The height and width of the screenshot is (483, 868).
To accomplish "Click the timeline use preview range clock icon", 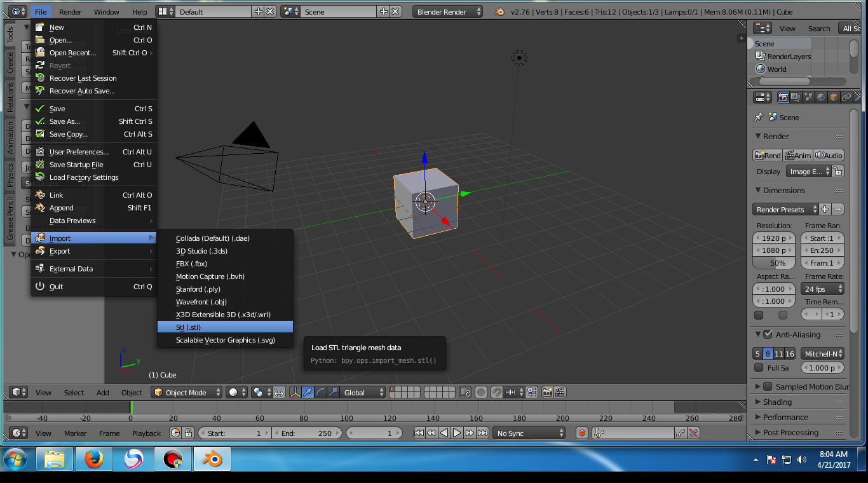I will [175, 433].
